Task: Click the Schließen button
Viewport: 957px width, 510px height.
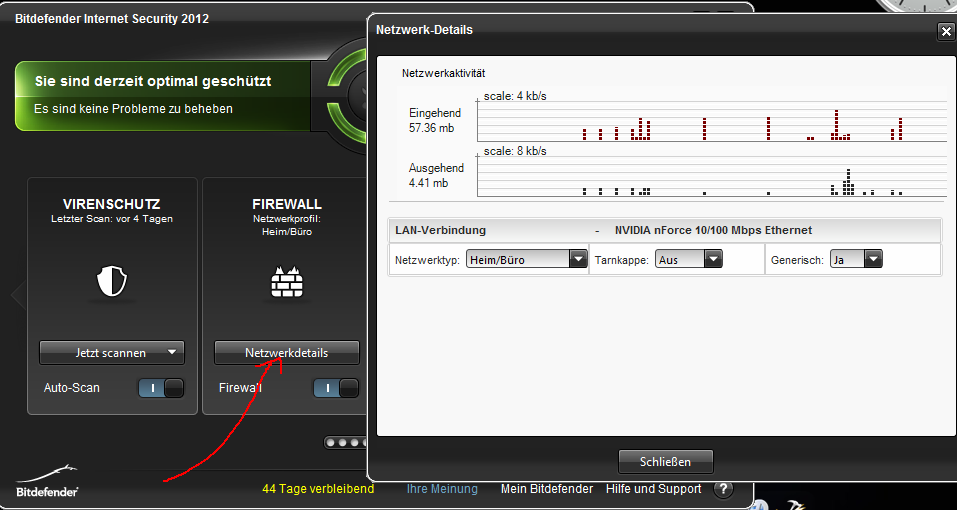Action: [665, 461]
